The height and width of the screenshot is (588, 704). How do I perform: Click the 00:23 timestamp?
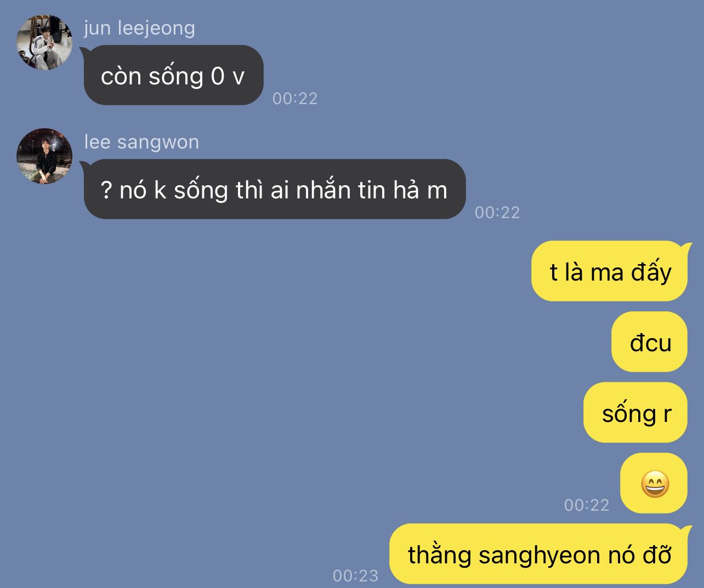coord(355,575)
